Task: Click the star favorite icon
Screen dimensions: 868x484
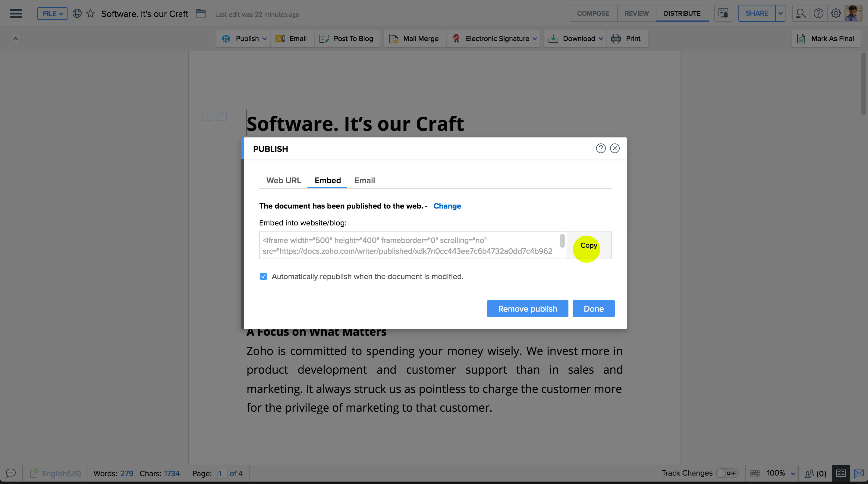Action: 90,14
